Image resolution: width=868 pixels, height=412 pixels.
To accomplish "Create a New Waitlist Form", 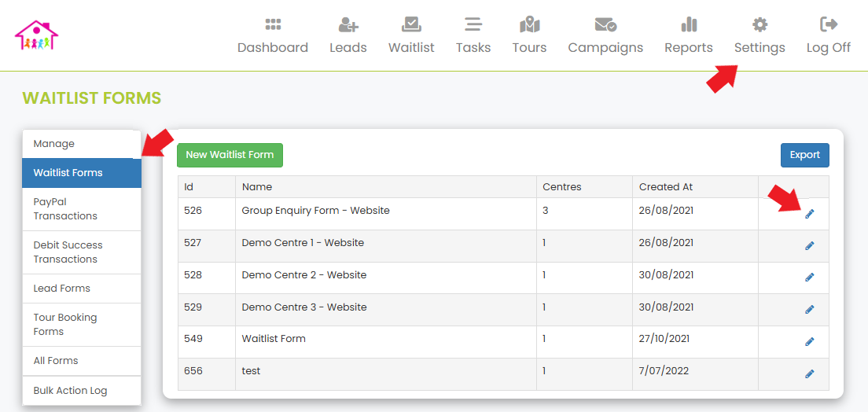I will coord(230,155).
